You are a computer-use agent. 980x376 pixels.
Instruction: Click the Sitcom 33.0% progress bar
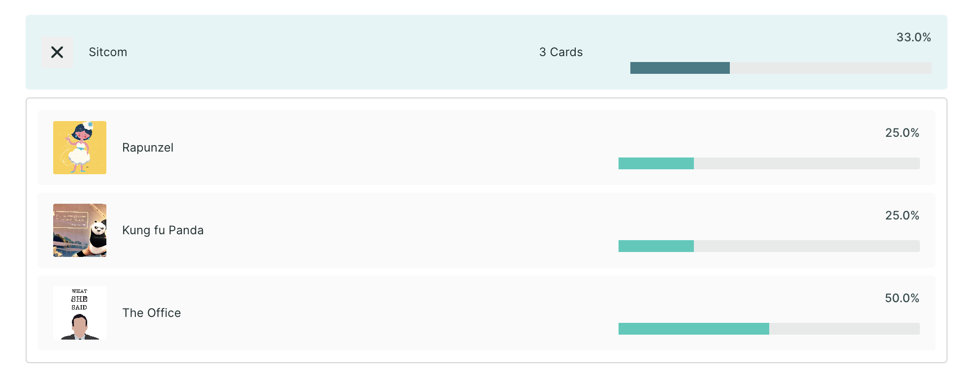pyautogui.click(x=781, y=68)
